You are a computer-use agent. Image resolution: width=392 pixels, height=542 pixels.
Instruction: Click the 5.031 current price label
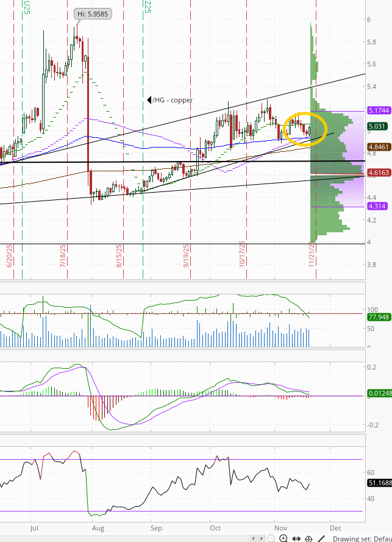[x=377, y=126]
